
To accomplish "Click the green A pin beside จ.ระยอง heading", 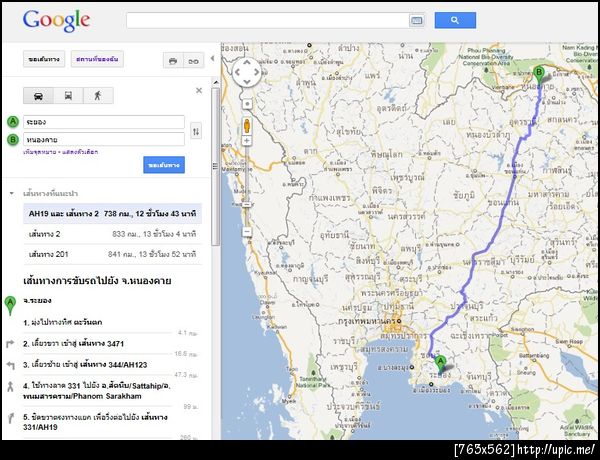I will [10, 305].
